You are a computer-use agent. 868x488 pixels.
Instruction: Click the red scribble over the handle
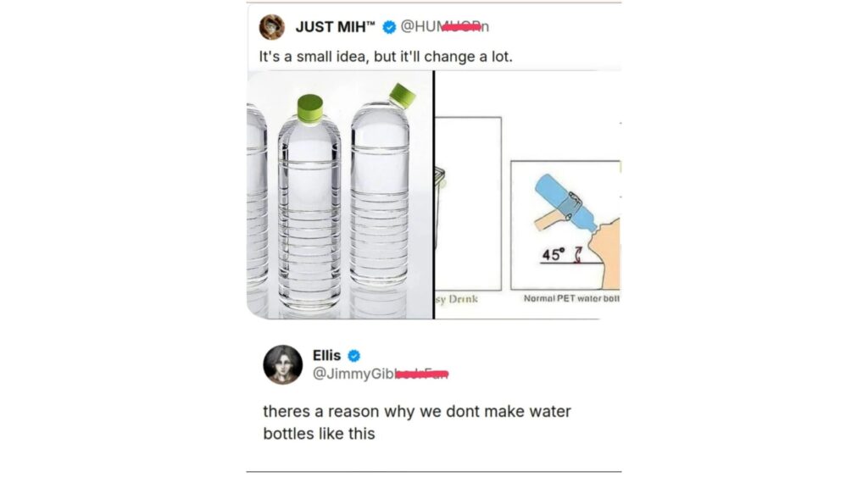pyautogui.click(x=462, y=27)
